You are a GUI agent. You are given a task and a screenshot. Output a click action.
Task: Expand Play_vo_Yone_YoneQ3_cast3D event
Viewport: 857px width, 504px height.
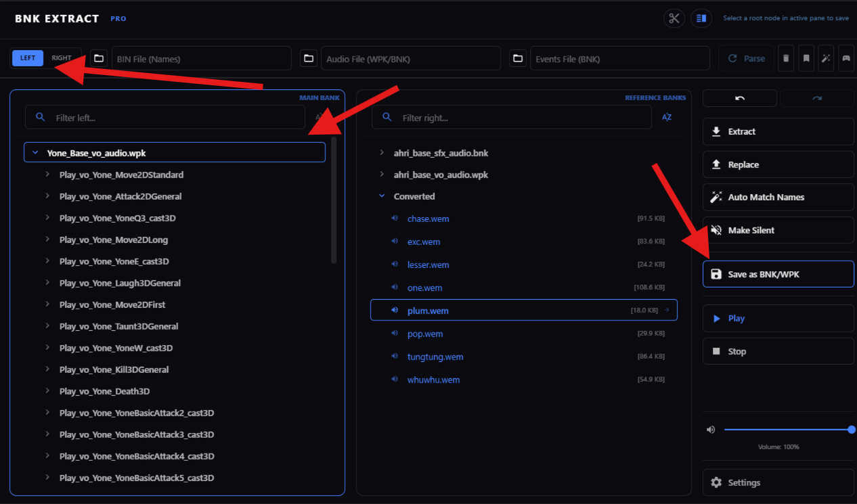[x=47, y=218]
